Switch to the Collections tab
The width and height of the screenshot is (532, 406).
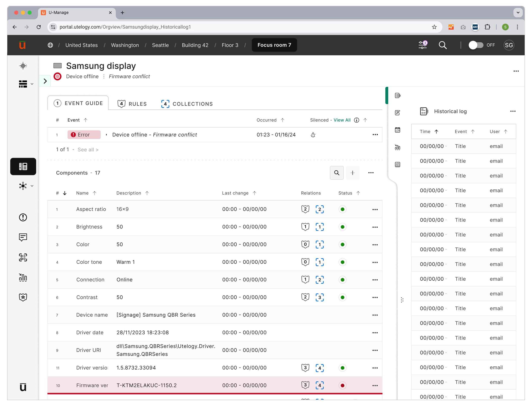(187, 104)
